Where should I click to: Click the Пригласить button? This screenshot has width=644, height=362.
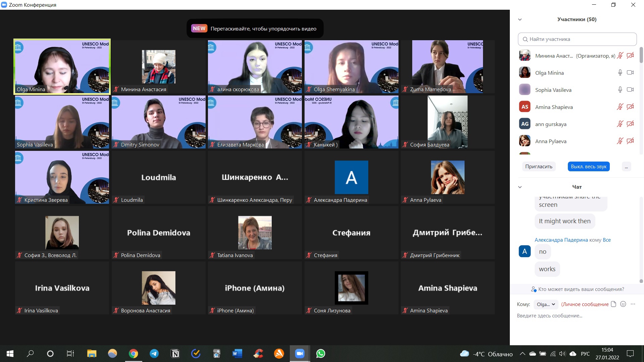pyautogui.click(x=539, y=167)
